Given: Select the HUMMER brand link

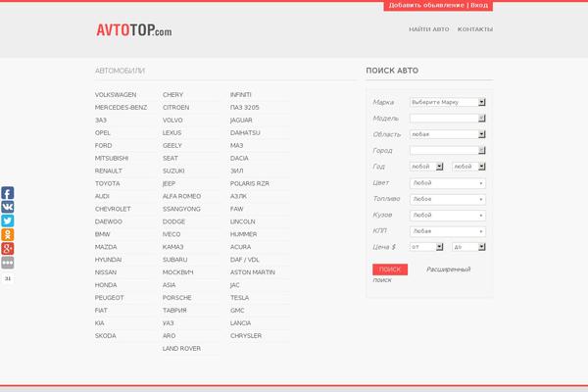Looking at the screenshot, I should click(x=243, y=234).
